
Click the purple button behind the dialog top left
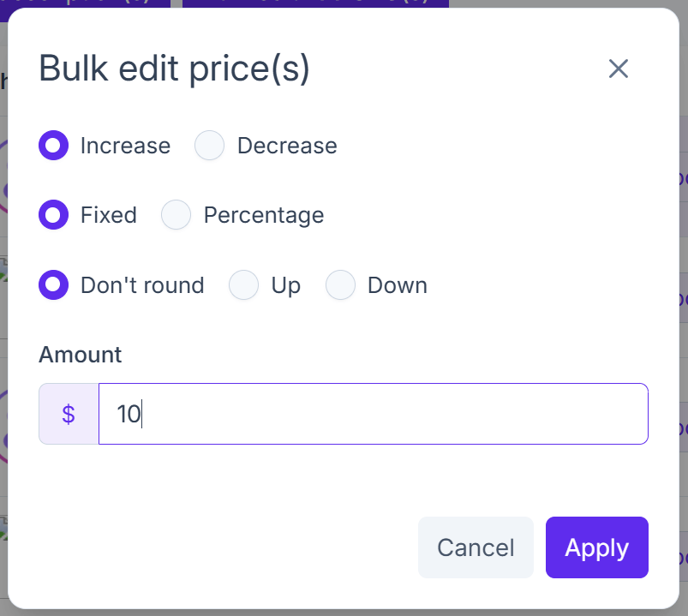point(86,4)
